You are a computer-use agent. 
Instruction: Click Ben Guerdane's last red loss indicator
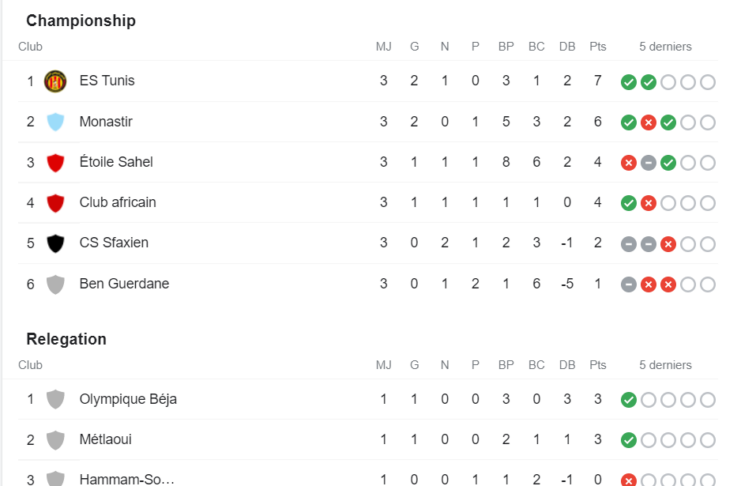click(668, 285)
